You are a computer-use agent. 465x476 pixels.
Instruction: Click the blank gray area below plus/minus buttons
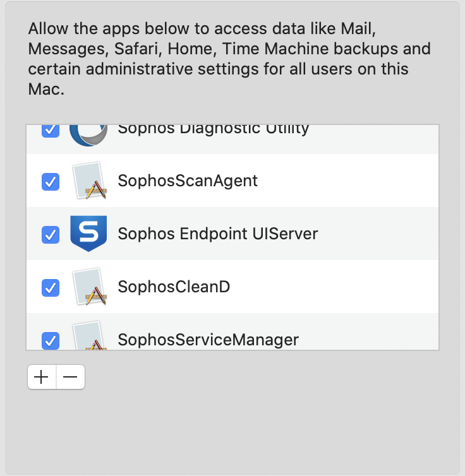pos(232,431)
